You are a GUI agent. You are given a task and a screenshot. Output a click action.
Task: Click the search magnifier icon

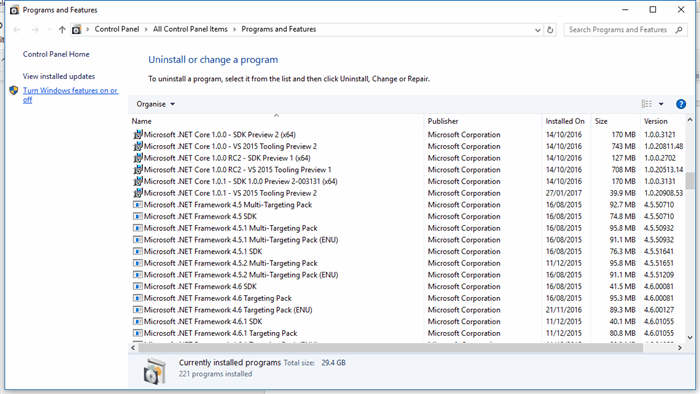(679, 29)
